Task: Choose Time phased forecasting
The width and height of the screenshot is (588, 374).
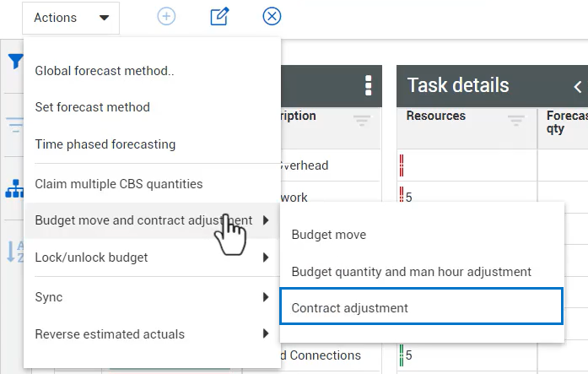Action: tap(105, 144)
